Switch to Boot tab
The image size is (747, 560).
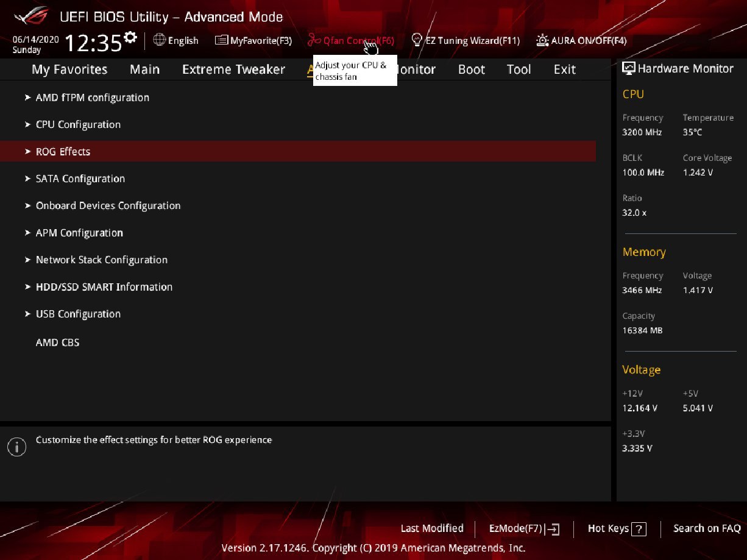[x=472, y=69]
